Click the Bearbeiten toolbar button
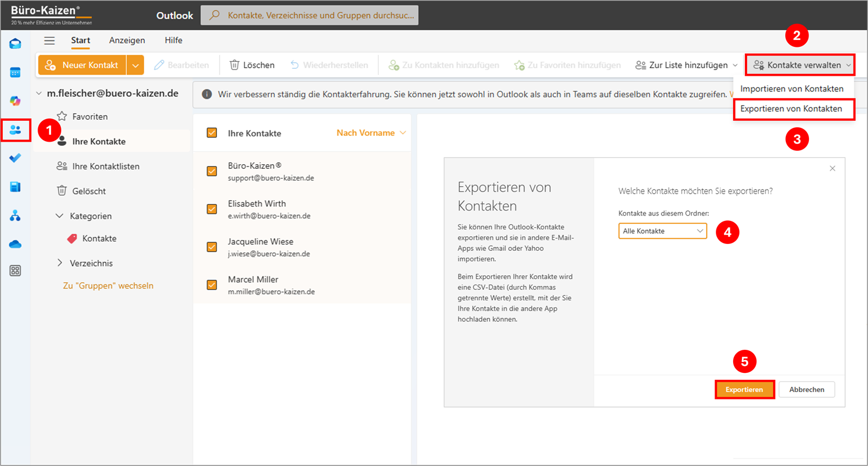Screen dimensions: 868x466 [182, 65]
